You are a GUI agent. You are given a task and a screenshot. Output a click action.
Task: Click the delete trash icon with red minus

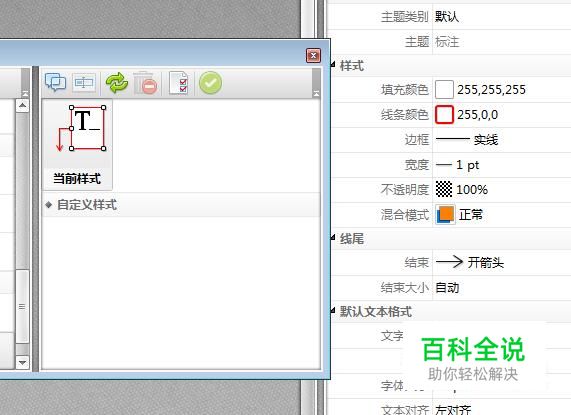point(145,83)
